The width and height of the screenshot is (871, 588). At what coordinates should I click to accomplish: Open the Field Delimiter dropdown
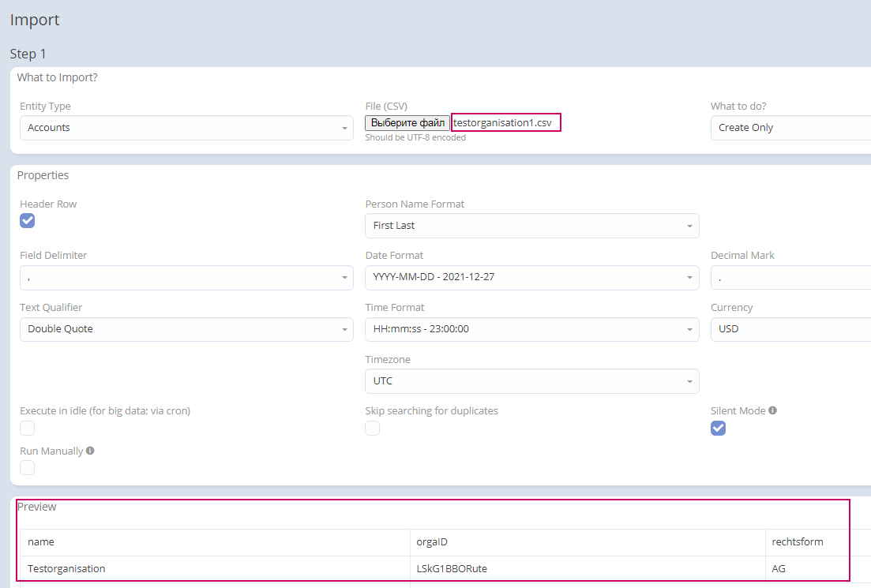tap(186, 278)
